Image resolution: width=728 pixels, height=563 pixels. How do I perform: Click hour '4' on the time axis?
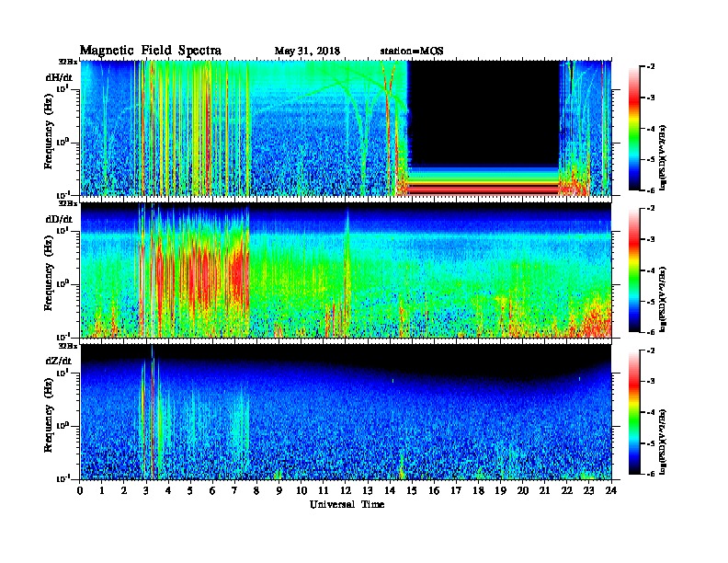[x=168, y=490]
